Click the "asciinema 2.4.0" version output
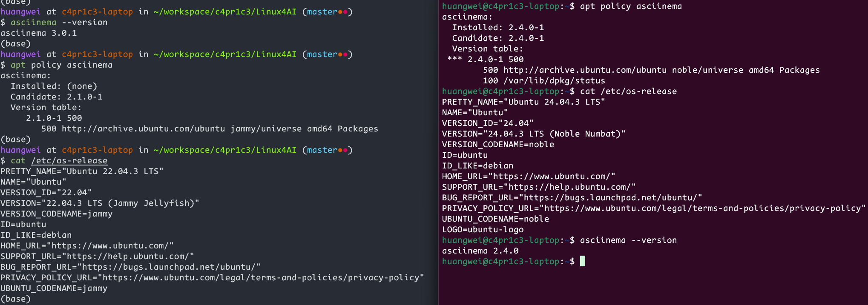Viewport: 868px width, 305px height. tap(480, 251)
